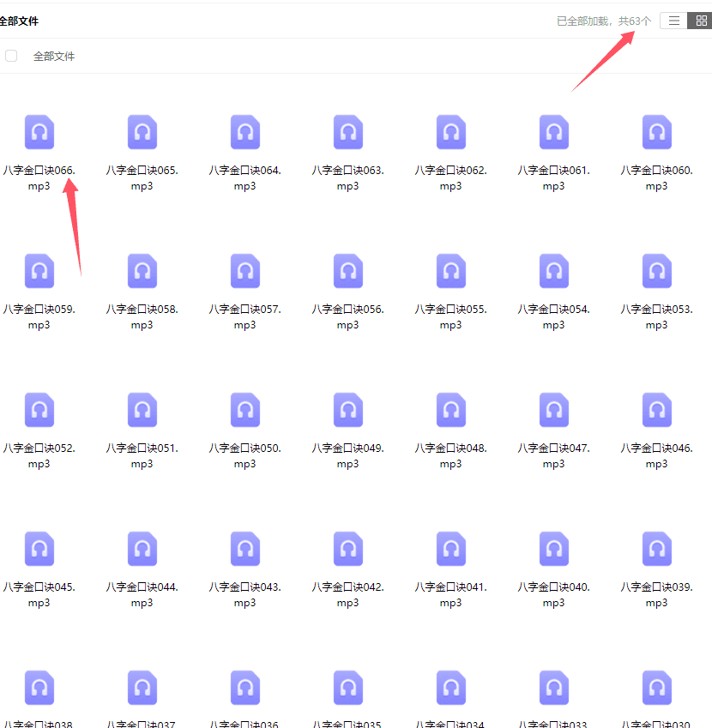Click the audio icon for 八字金口诀066.mp3

pyautogui.click(x=39, y=132)
